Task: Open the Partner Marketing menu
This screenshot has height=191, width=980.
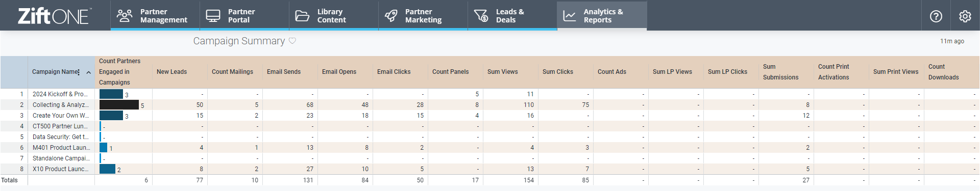Action: point(423,16)
